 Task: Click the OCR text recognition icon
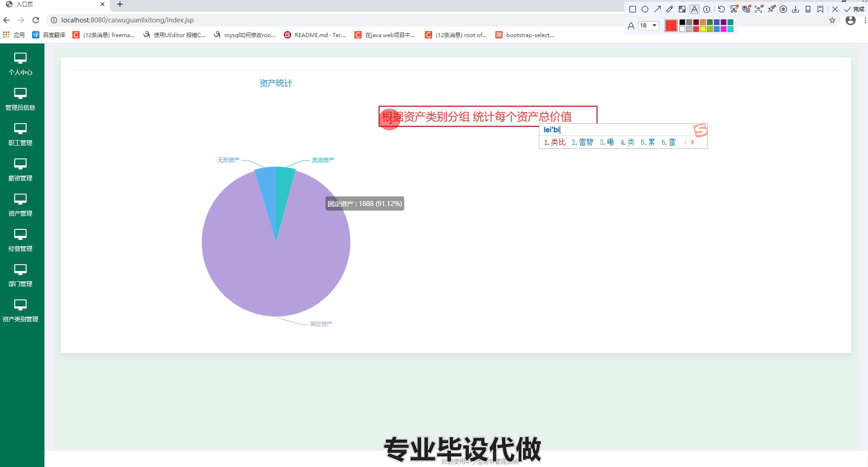[x=759, y=9]
